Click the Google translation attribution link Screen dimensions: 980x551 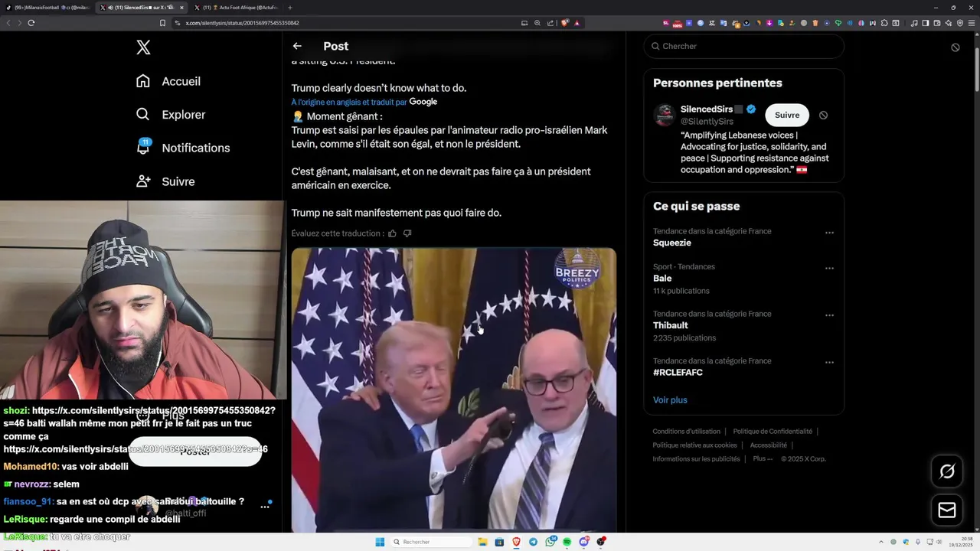click(423, 102)
